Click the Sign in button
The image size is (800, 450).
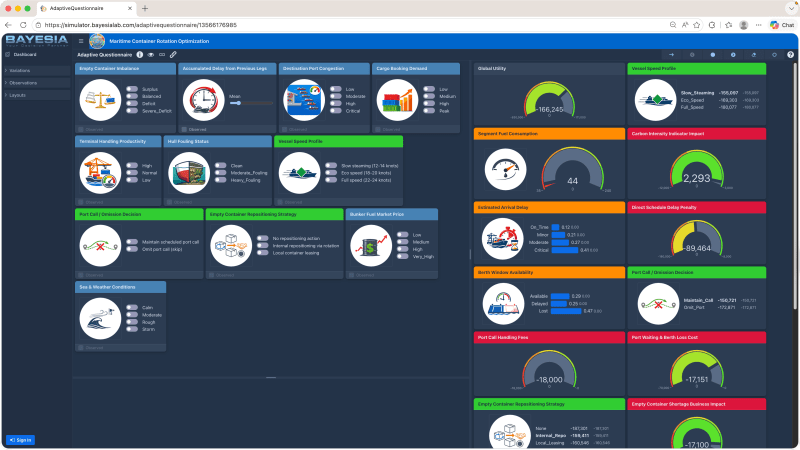coord(20,440)
